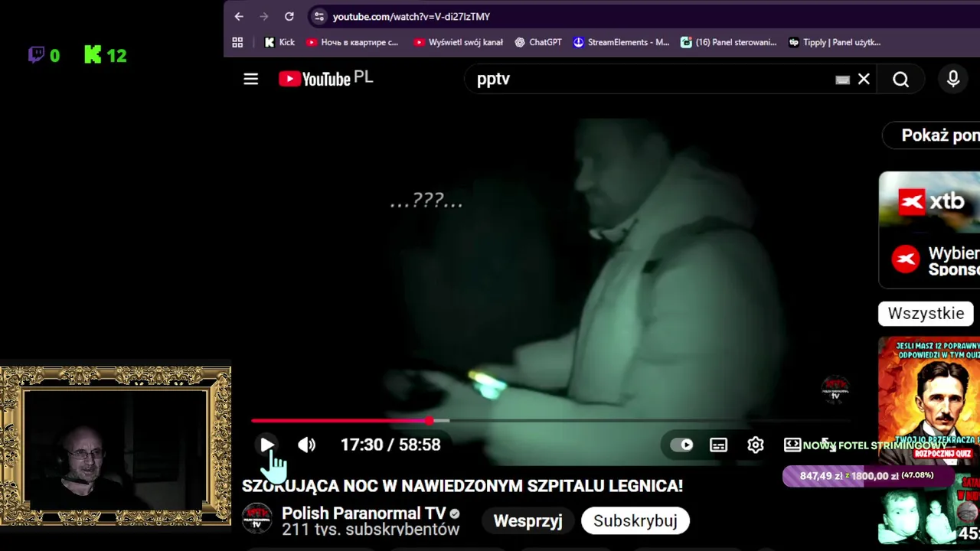
Task: Open the ChatGPT bookmark
Action: 538,42
